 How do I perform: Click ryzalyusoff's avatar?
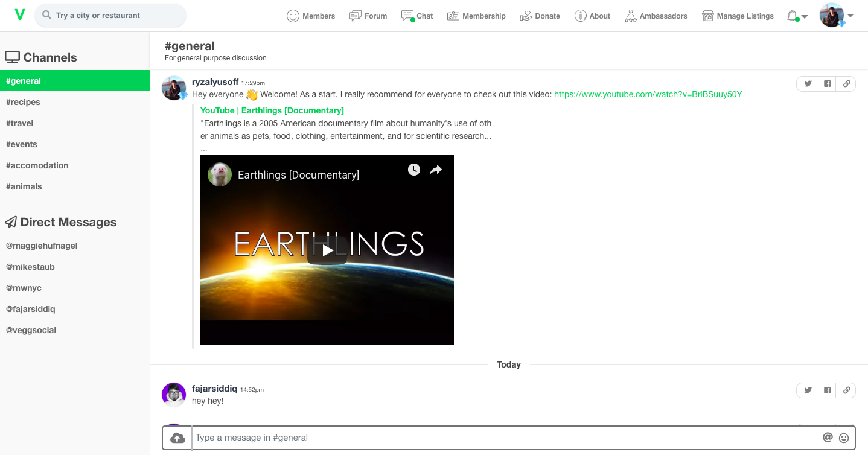coord(174,88)
